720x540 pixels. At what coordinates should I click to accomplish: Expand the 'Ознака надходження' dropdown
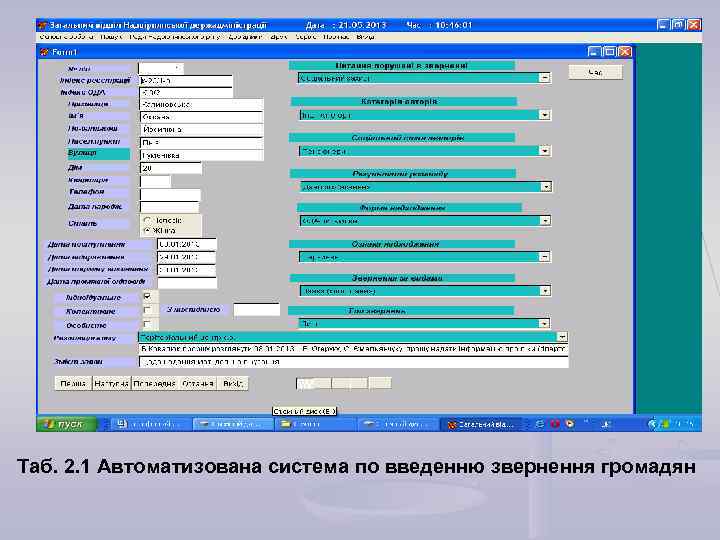pos(544,256)
